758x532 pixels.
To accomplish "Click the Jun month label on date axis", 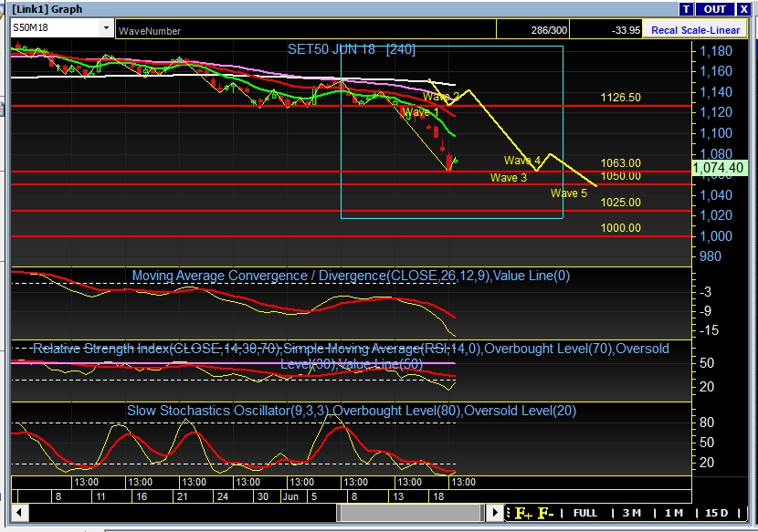I will pos(290,496).
